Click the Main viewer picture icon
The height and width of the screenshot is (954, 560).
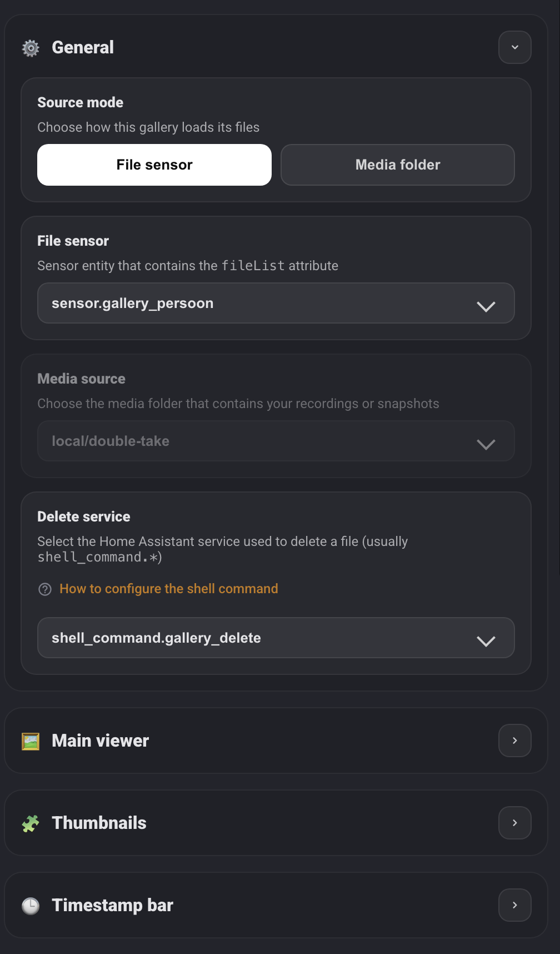pyautogui.click(x=31, y=741)
